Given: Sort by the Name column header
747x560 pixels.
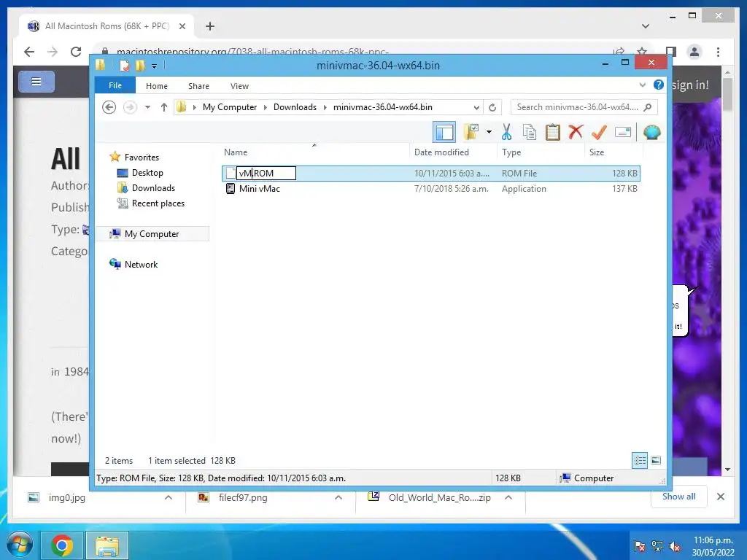Looking at the screenshot, I should tap(236, 152).
